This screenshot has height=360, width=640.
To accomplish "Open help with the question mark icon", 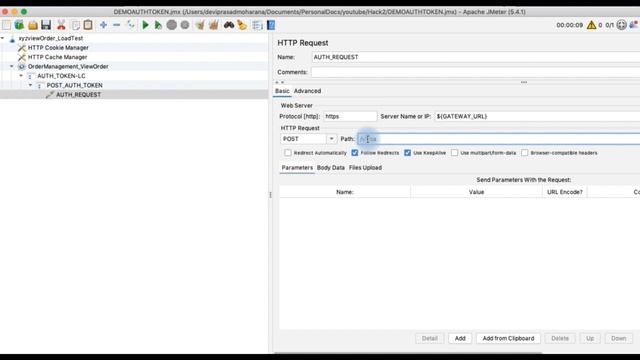I will pos(271,25).
